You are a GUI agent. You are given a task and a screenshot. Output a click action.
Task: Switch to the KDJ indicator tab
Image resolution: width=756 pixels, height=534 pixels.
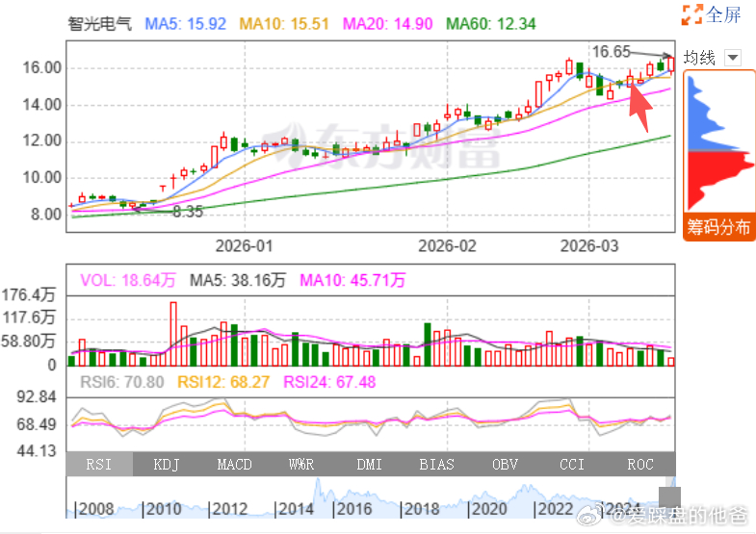pyautogui.click(x=167, y=464)
